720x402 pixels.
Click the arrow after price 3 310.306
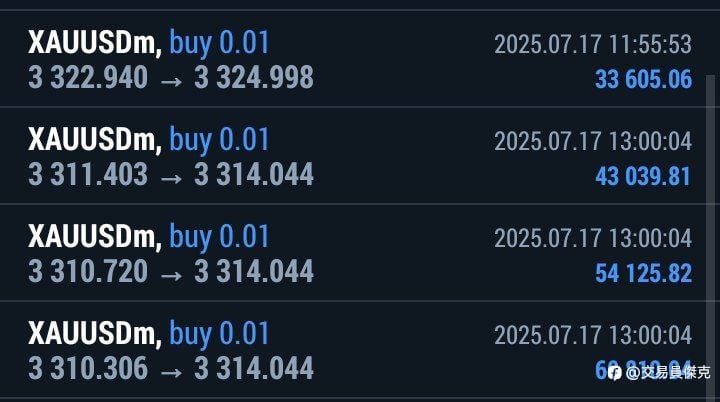(x=171, y=373)
